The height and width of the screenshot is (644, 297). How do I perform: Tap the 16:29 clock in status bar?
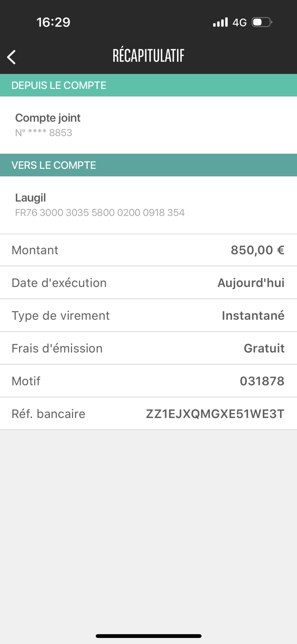coord(53,22)
